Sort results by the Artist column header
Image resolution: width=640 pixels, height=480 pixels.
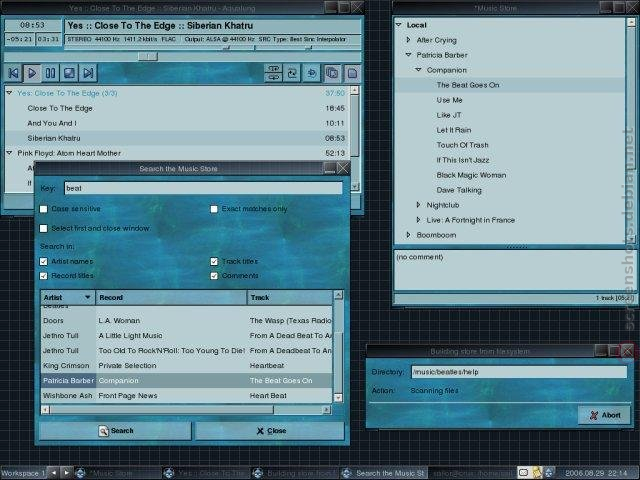[x=68, y=298]
